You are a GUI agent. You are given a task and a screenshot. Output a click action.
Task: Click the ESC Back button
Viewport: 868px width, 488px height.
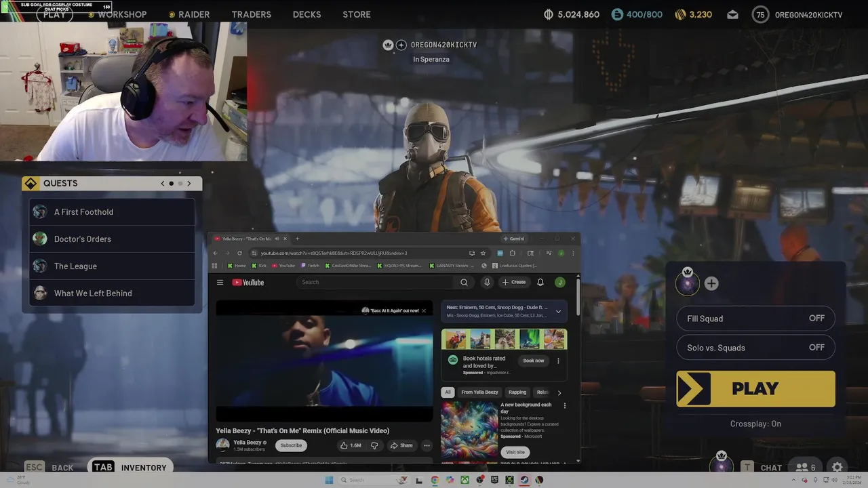49,468
